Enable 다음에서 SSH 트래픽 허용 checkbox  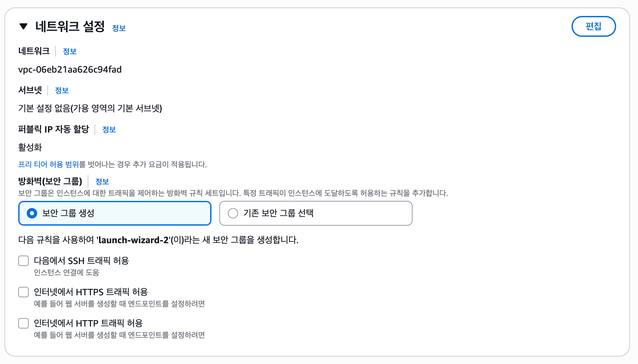(23, 261)
